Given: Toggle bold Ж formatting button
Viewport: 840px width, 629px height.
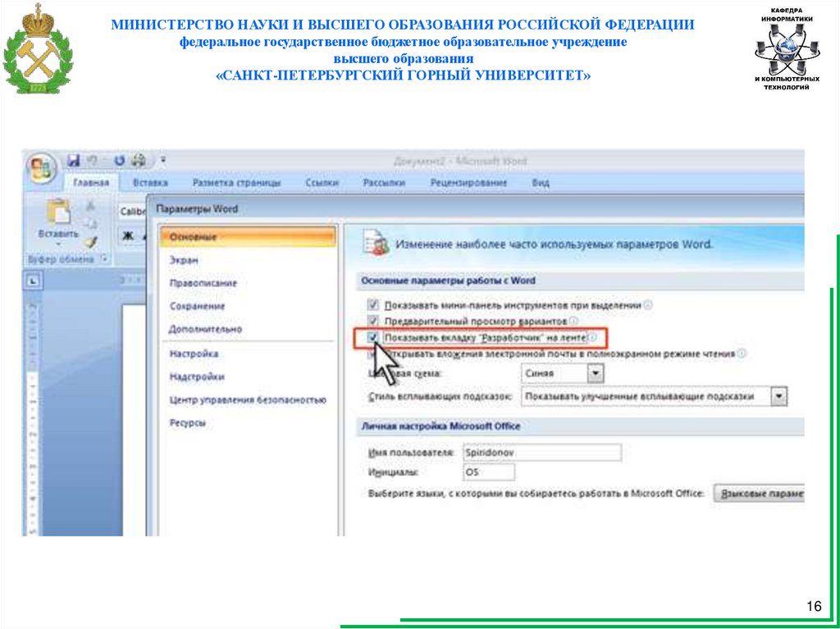Looking at the screenshot, I should click(128, 236).
